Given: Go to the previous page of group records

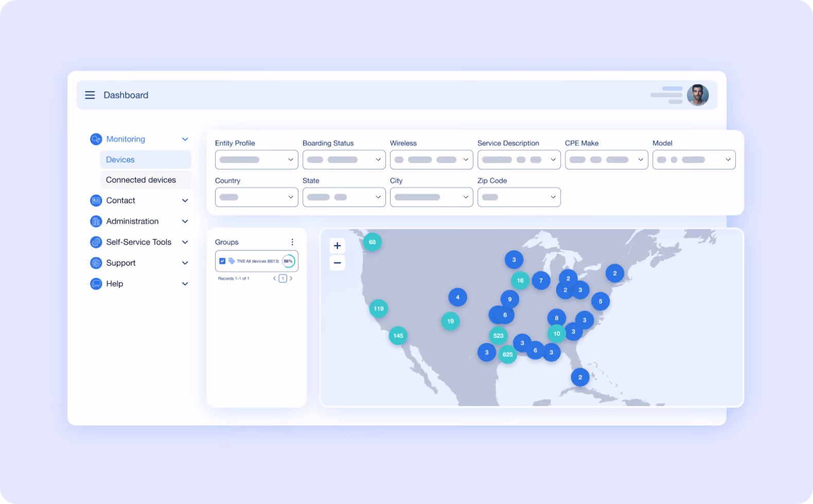Looking at the screenshot, I should click(x=275, y=279).
